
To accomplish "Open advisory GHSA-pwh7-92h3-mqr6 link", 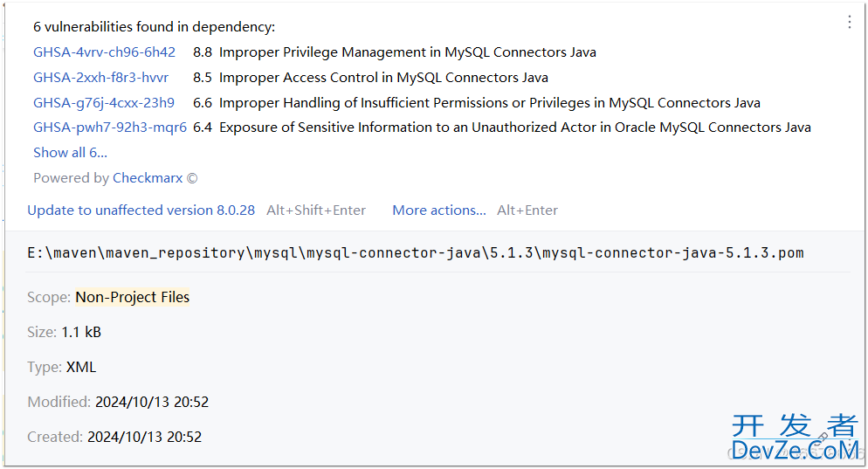I will [110, 128].
